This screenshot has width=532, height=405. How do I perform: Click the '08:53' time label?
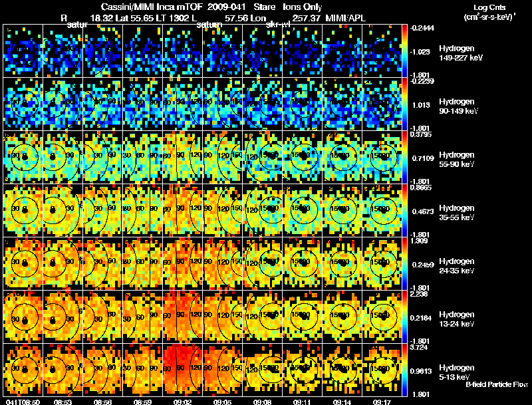coord(63,402)
